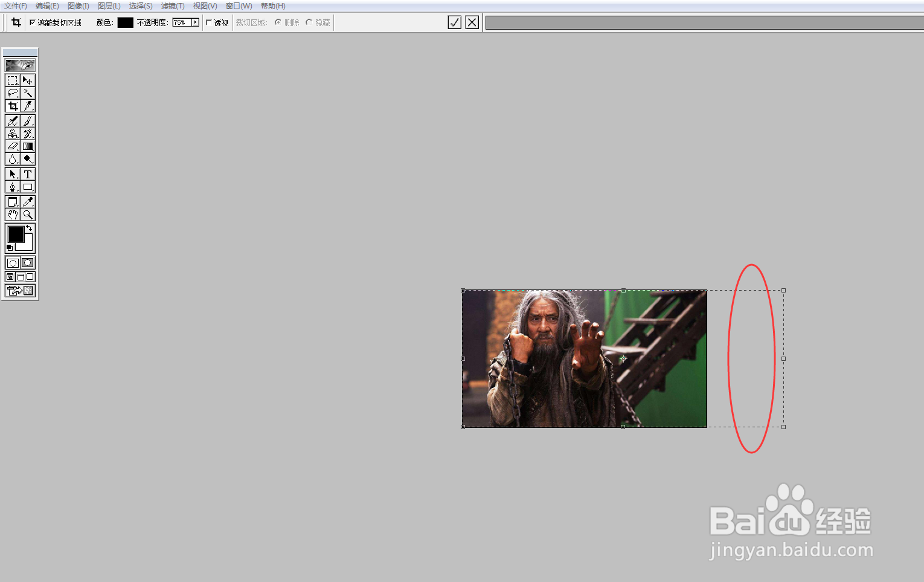Select the Crop tool in the toolbox
This screenshot has width=924, height=582.
point(13,106)
